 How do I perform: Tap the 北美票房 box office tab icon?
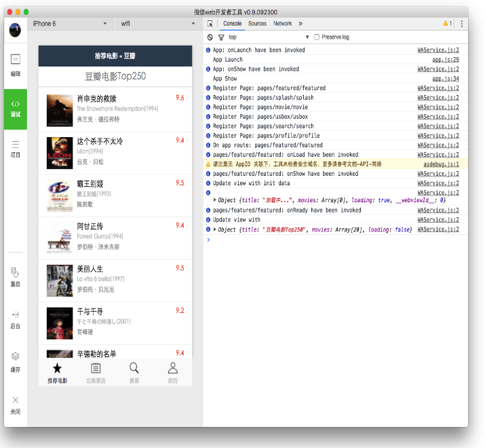click(x=96, y=368)
